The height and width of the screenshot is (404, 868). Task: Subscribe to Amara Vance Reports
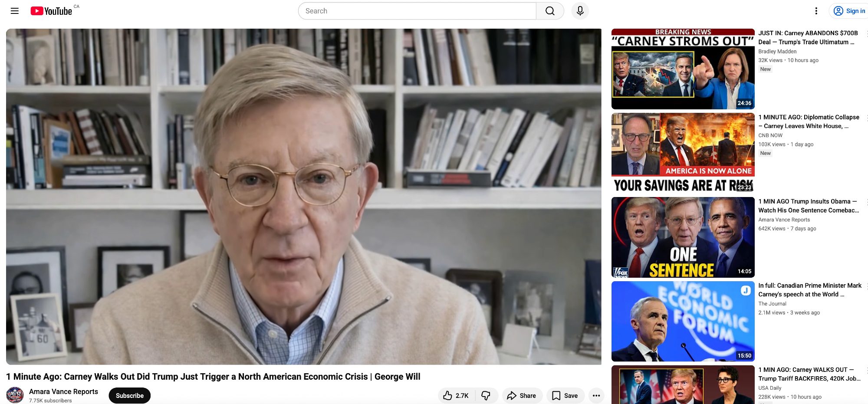point(129,395)
